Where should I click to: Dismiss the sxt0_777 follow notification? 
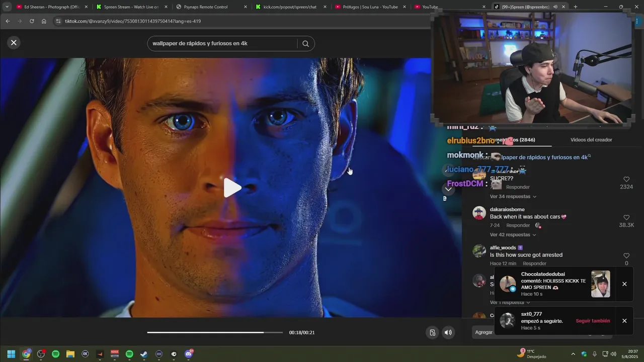[x=624, y=321]
